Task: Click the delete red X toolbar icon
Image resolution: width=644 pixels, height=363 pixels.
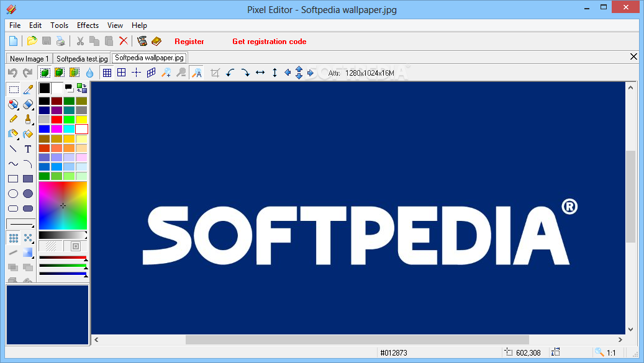Action: click(123, 41)
